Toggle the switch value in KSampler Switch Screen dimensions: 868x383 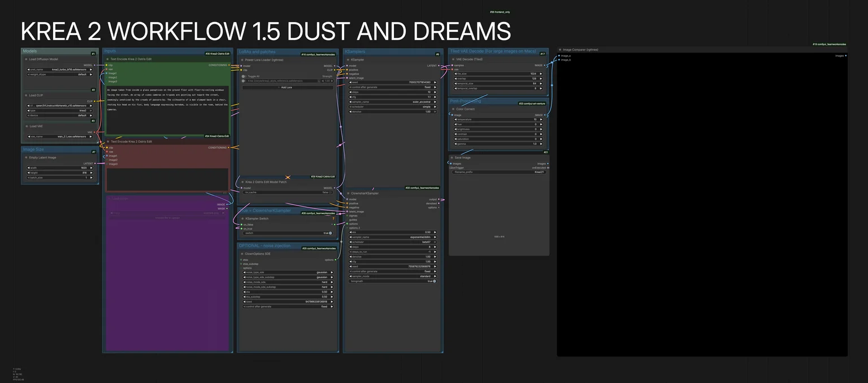pyautogui.click(x=288, y=233)
